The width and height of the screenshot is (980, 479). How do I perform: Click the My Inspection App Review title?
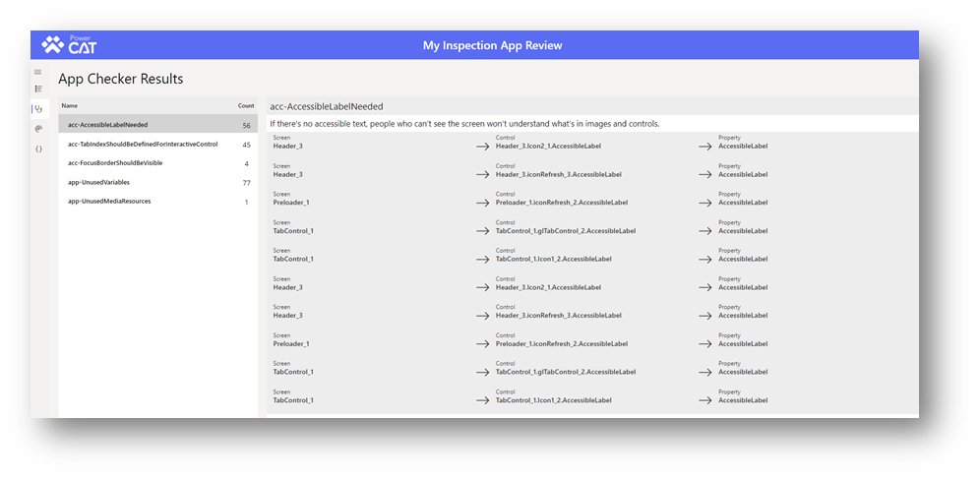click(x=492, y=45)
